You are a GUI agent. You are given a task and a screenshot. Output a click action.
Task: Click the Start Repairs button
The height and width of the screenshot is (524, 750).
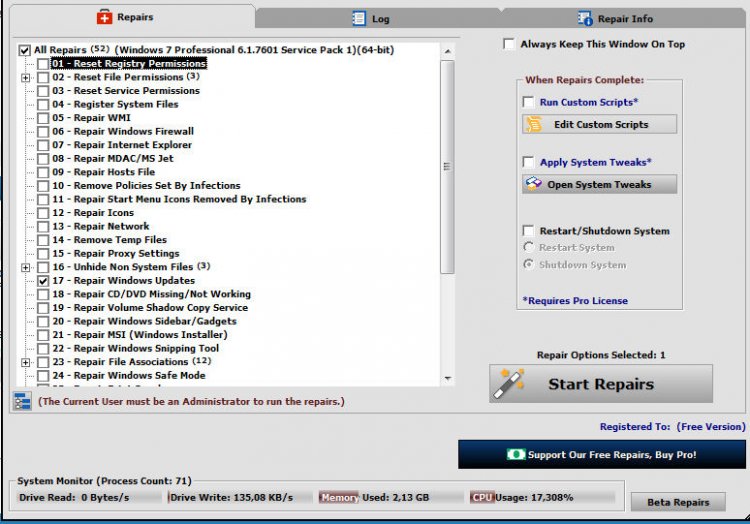(x=601, y=383)
